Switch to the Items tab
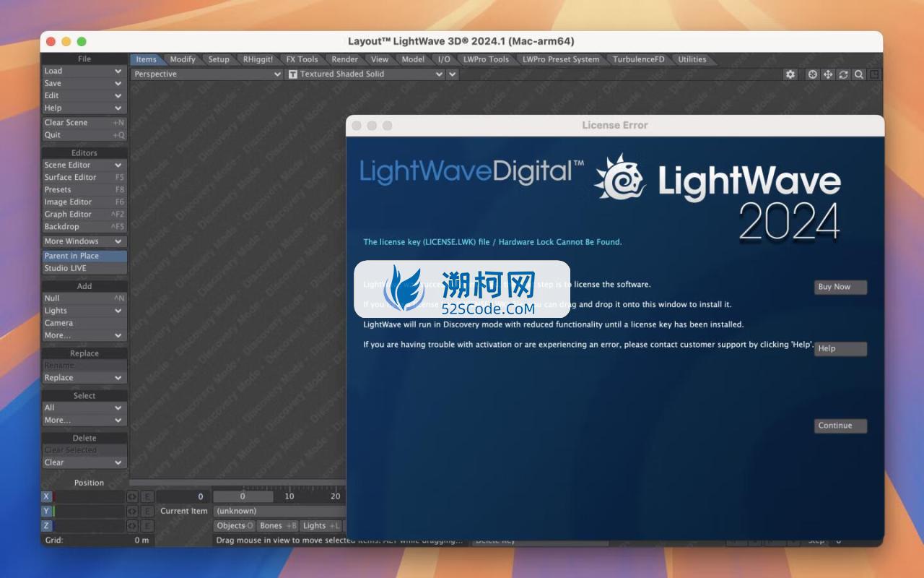The width and height of the screenshot is (924, 578). 147,59
